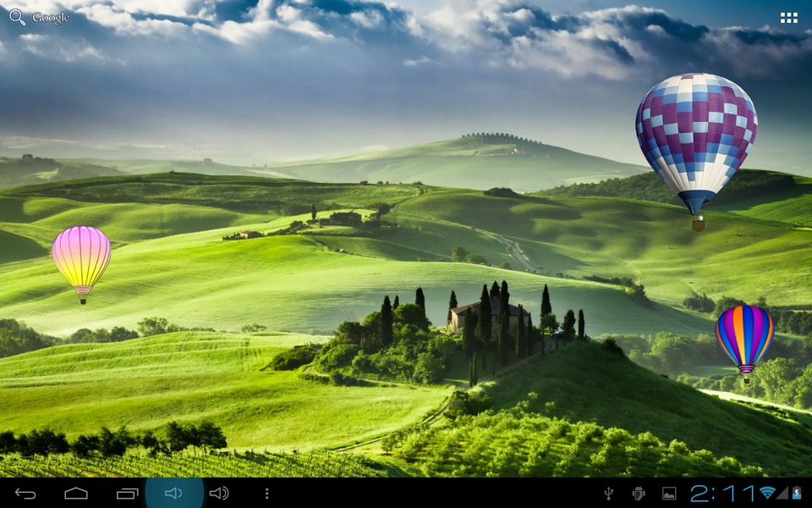Tap the mobile signal strength icon

click(782, 493)
